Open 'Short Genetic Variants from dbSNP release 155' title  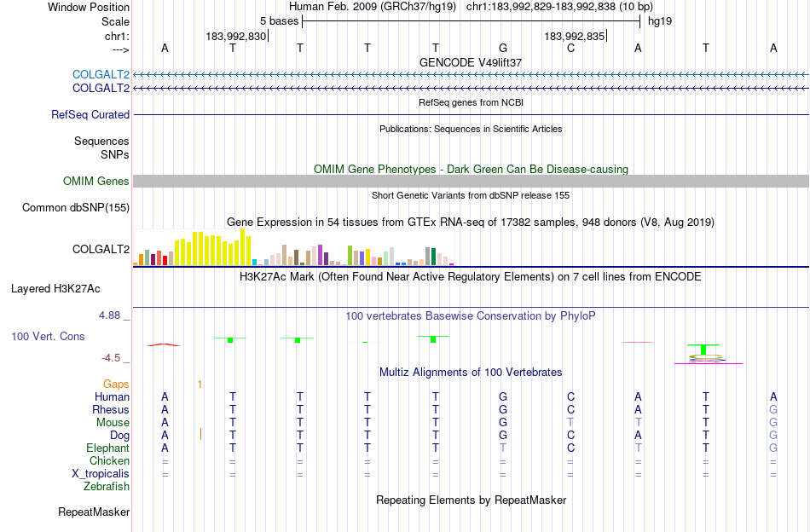pos(471,195)
